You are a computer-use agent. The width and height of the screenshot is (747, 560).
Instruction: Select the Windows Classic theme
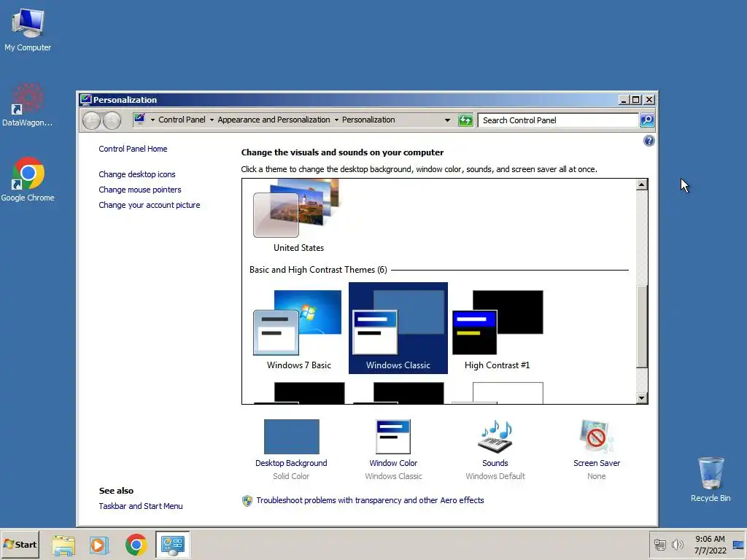click(x=398, y=328)
